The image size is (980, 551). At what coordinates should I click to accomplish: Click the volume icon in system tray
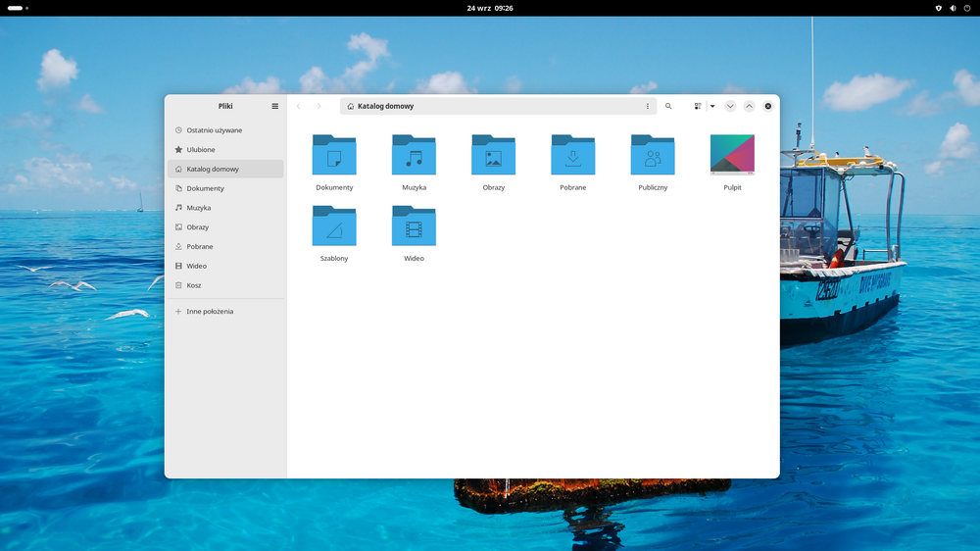click(954, 8)
